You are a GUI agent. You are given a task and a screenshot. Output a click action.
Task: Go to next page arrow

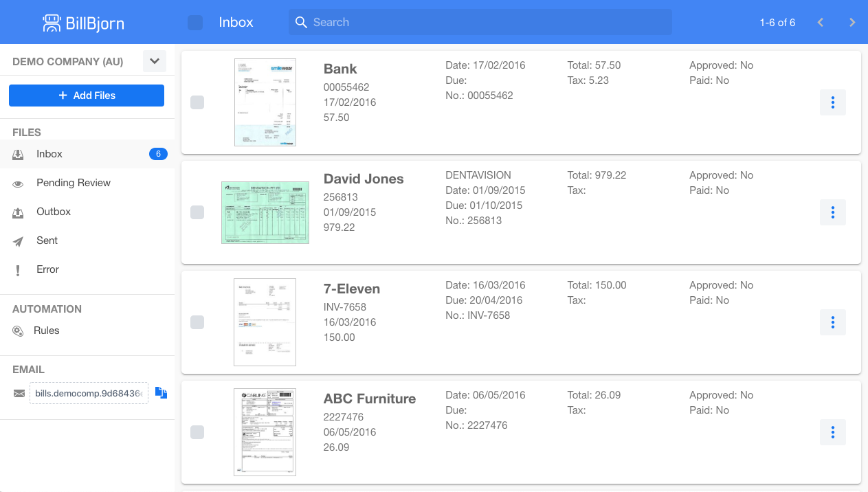click(x=852, y=23)
